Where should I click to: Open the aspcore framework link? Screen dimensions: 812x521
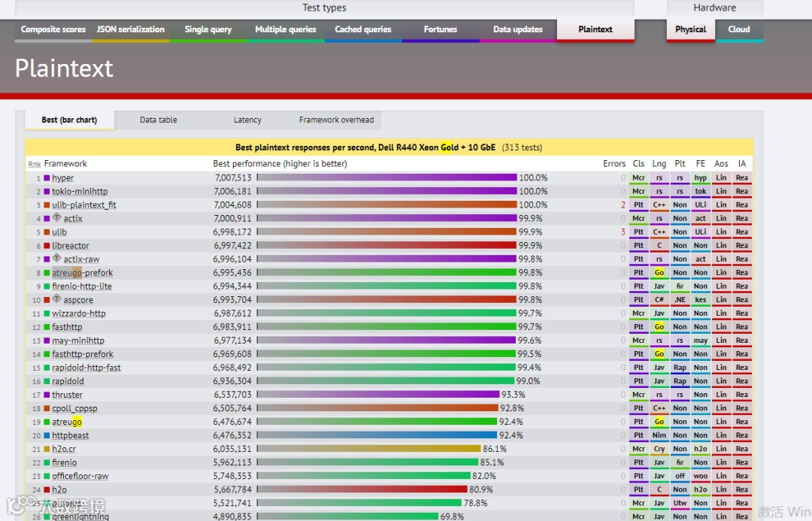point(78,300)
